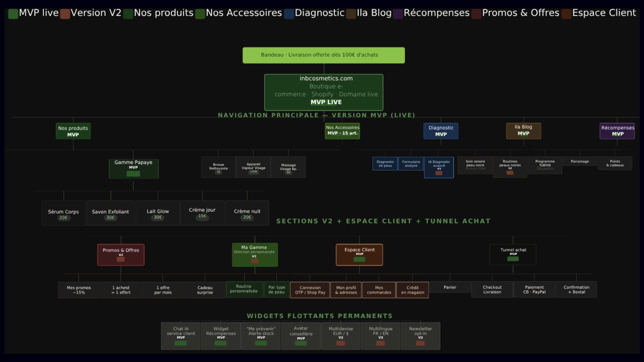
Task: Select the Avatar conseillère widget box
Action: 301,336
